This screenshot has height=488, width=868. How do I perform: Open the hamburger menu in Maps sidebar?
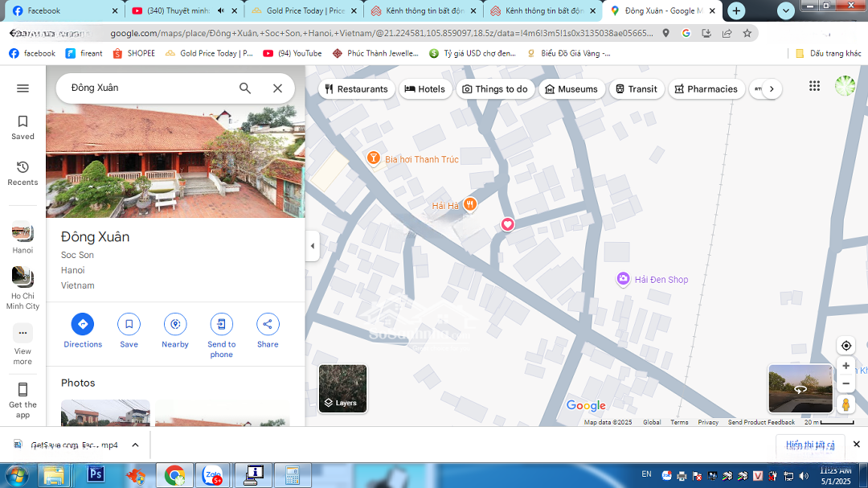tap(23, 88)
